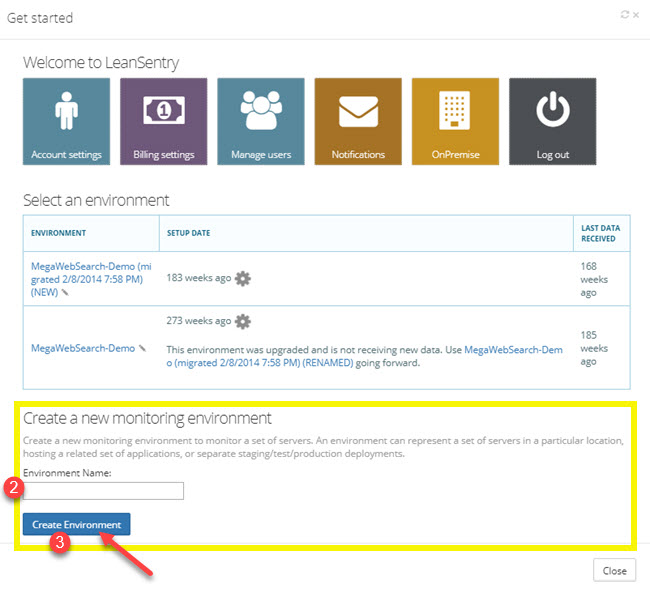Click pencil icon next to MegaWebSearch-Demo

pyautogui.click(x=143, y=348)
